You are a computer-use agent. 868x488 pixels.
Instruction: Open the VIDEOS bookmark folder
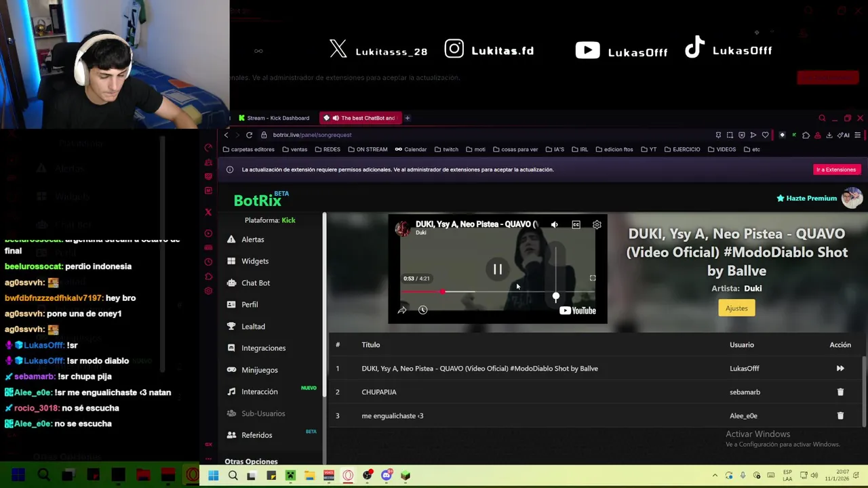[x=721, y=149]
